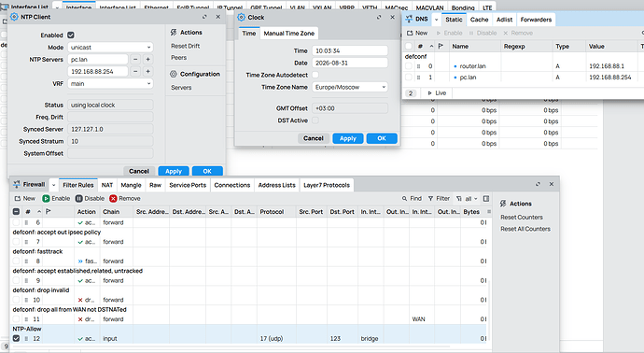The width and height of the screenshot is (644, 353).
Task: Click Cancel in the Clock window
Action: [314, 138]
